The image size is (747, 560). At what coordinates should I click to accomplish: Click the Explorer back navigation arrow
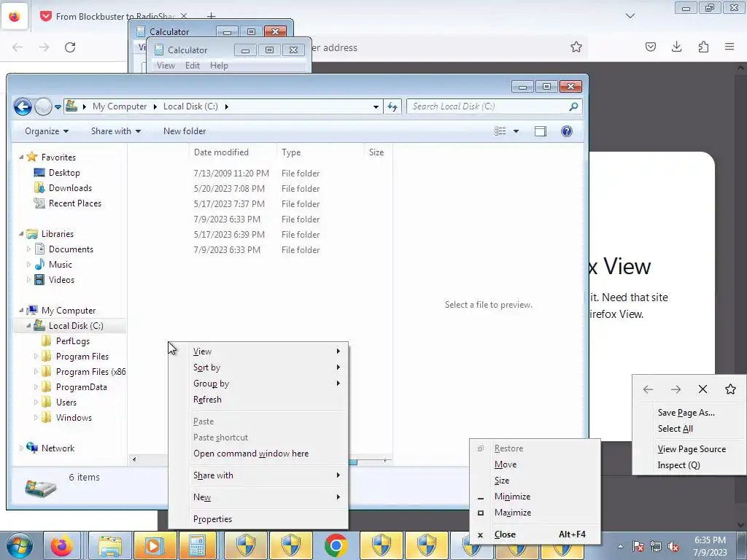[x=23, y=106]
